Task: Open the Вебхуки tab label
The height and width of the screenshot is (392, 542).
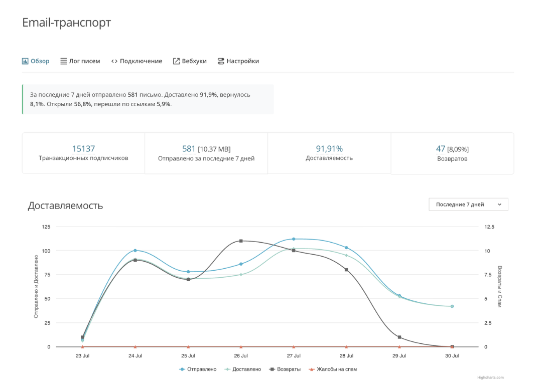Action: point(194,61)
